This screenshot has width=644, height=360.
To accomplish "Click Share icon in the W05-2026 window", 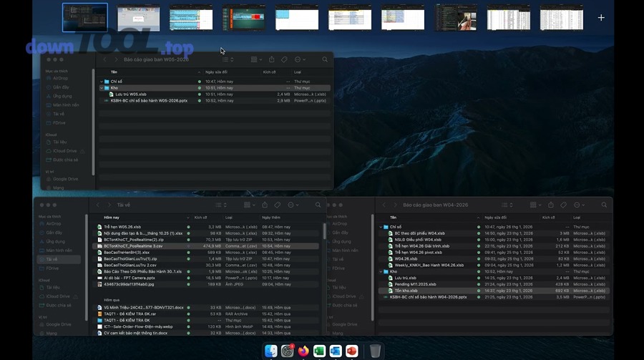I will [271, 59].
